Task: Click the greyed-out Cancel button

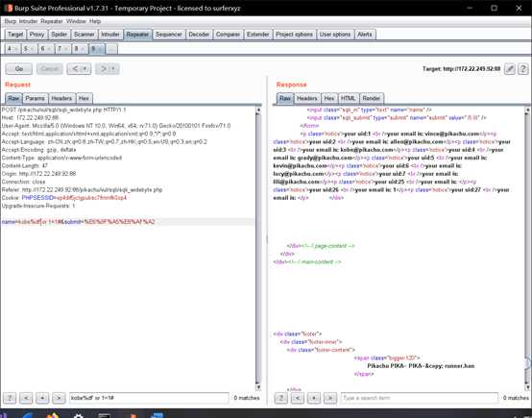Action: (50, 69)
